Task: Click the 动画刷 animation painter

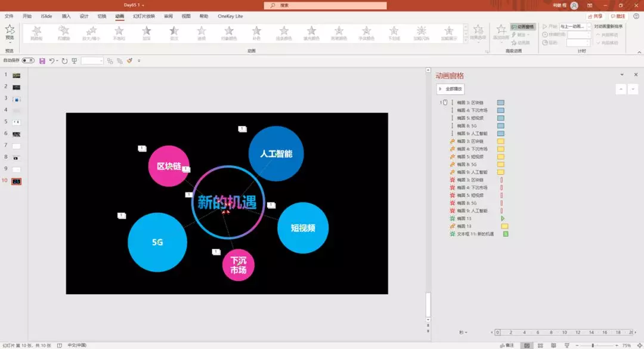Action: click(x=521, y=43)
